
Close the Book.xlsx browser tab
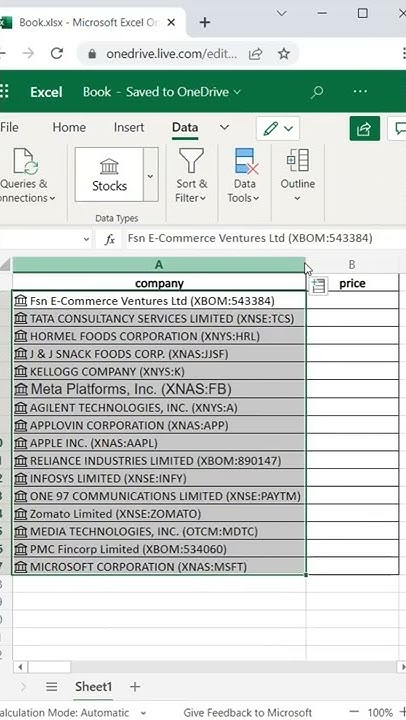(x=171, y=22)
